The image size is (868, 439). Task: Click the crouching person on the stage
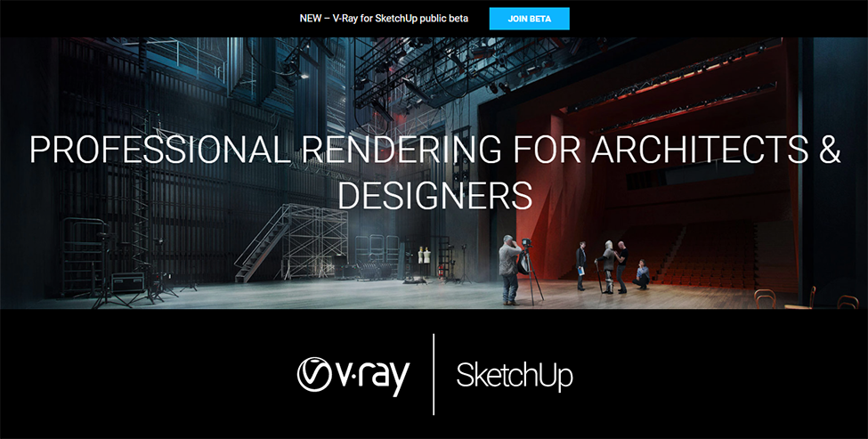point(642,274)
